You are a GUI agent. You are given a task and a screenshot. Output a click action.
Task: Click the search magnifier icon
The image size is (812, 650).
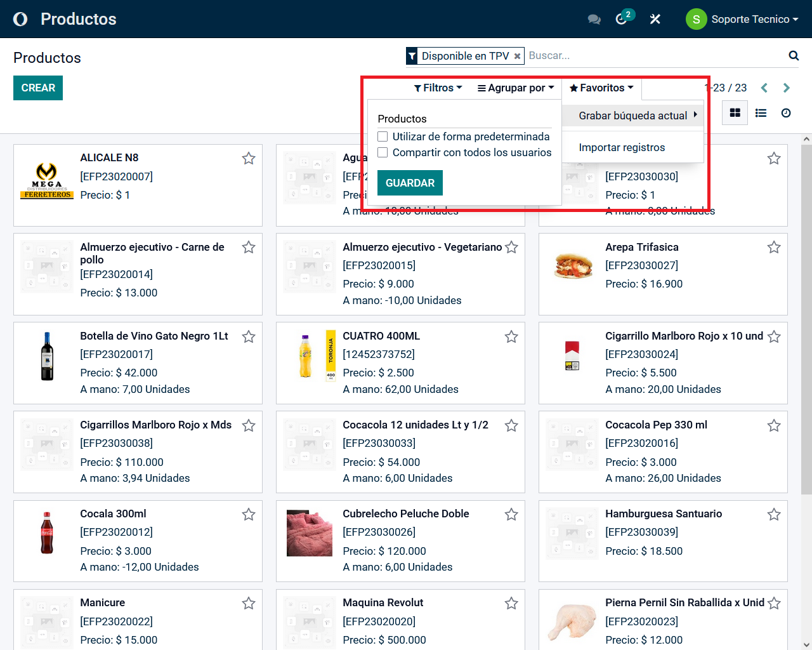(x=794, y=56)
